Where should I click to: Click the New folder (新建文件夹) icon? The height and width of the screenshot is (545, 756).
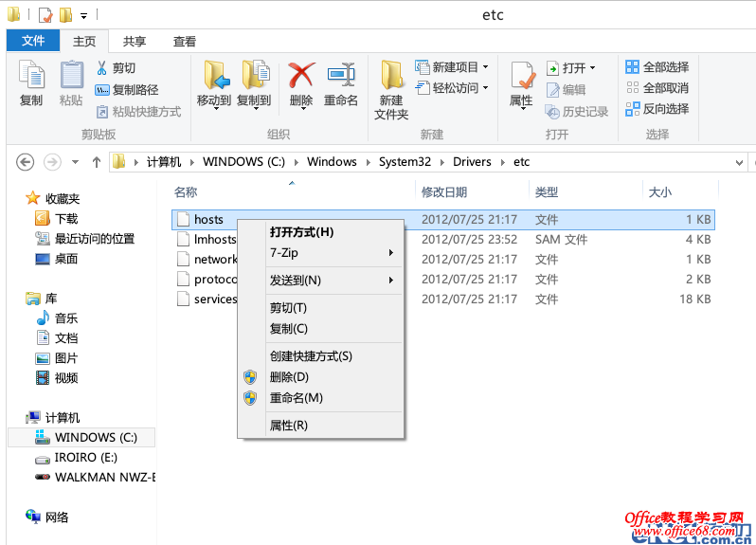391,75
